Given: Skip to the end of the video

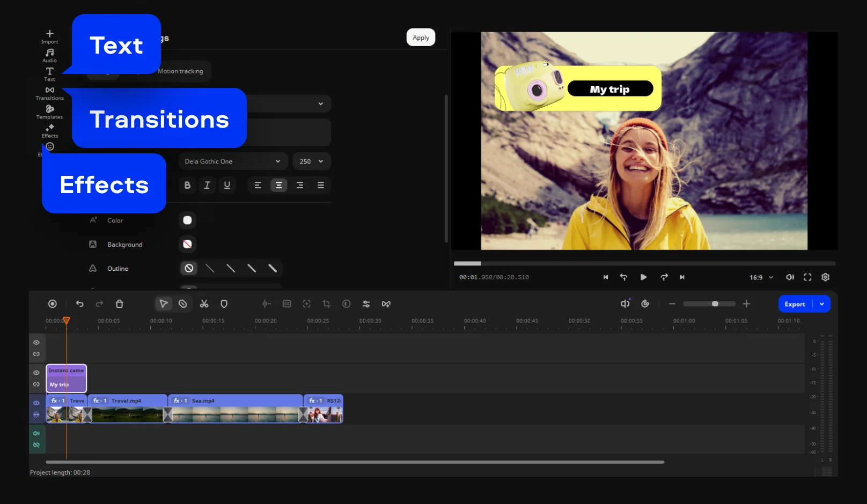Looking at the screenshot, I should tap(682, 277).
